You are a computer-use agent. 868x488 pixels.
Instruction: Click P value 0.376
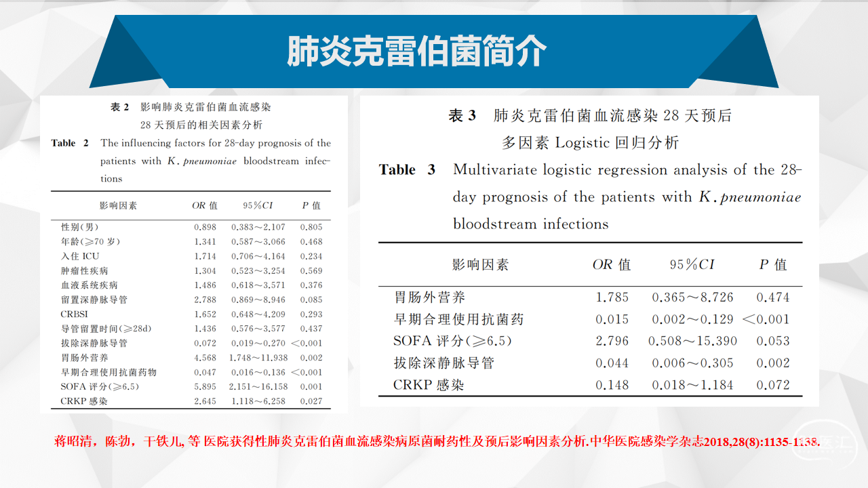[x=311, y=285]
